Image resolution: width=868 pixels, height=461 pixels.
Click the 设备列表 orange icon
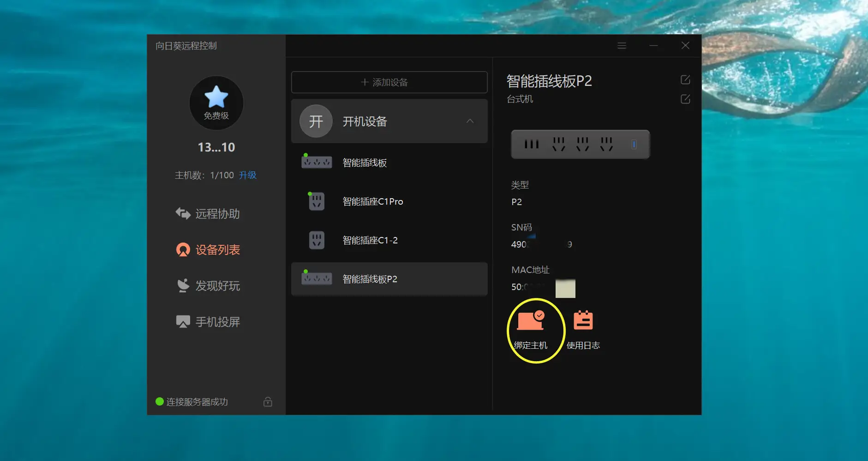pyautogui.click(x=183, y=250)
